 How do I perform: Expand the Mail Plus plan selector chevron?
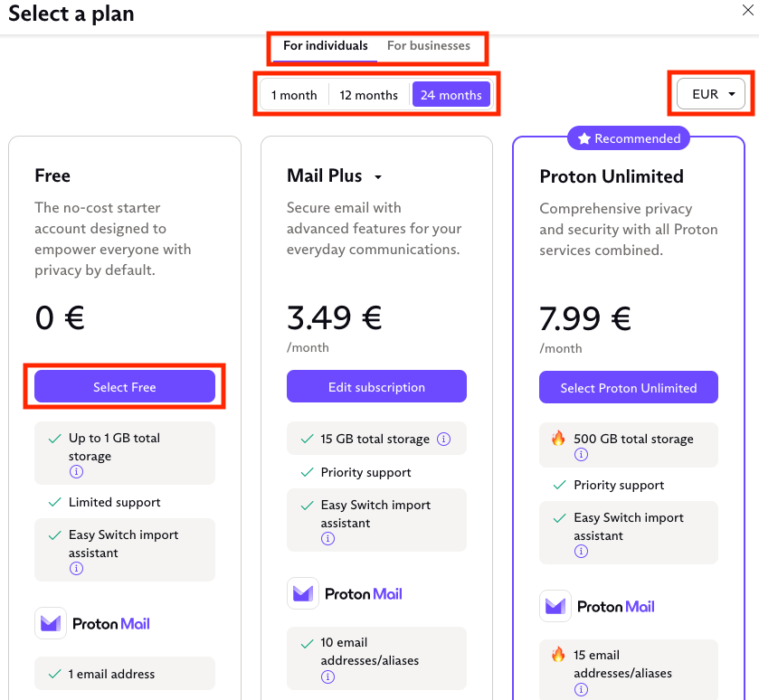(x=377, y=176)
